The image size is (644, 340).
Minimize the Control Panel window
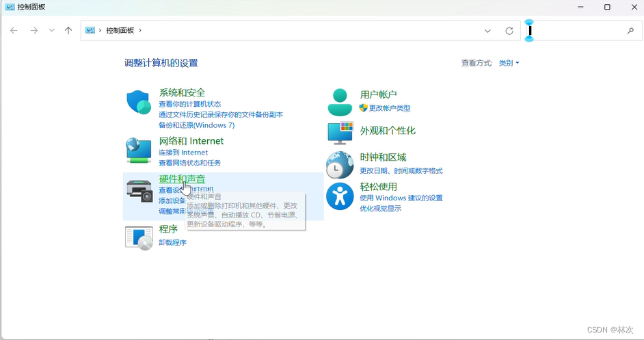click(580, 7)
